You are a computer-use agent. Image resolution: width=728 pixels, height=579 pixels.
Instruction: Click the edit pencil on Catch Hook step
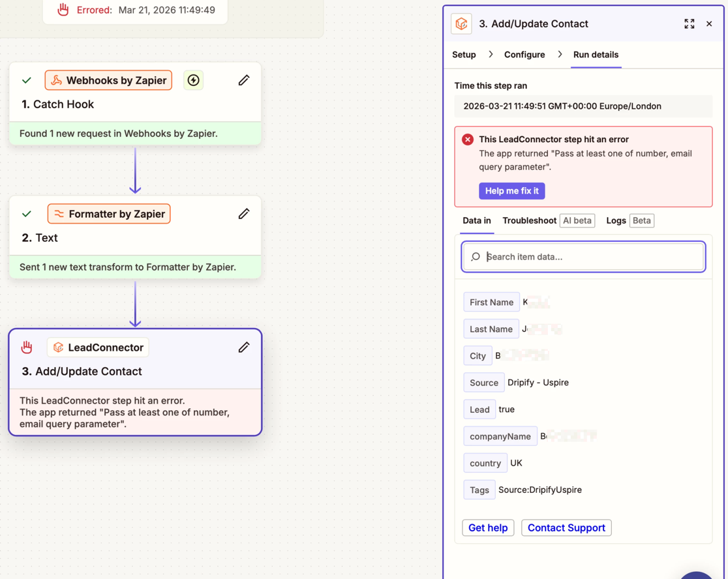244,80
